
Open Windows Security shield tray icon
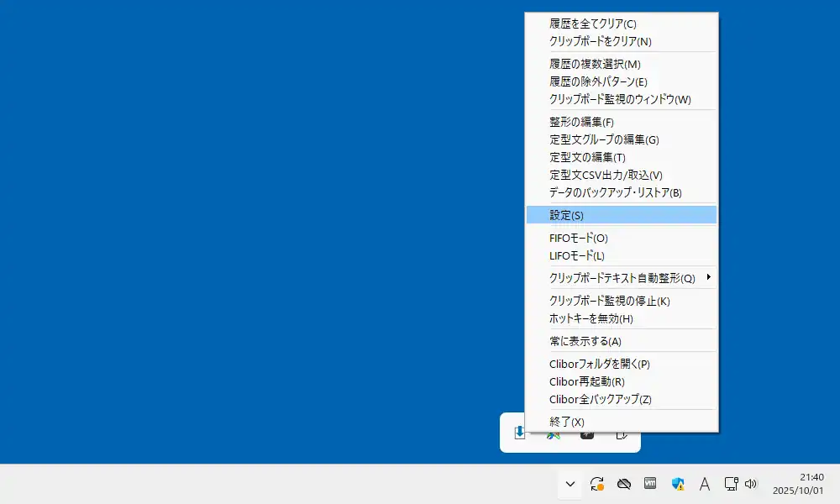pos(677,483)
